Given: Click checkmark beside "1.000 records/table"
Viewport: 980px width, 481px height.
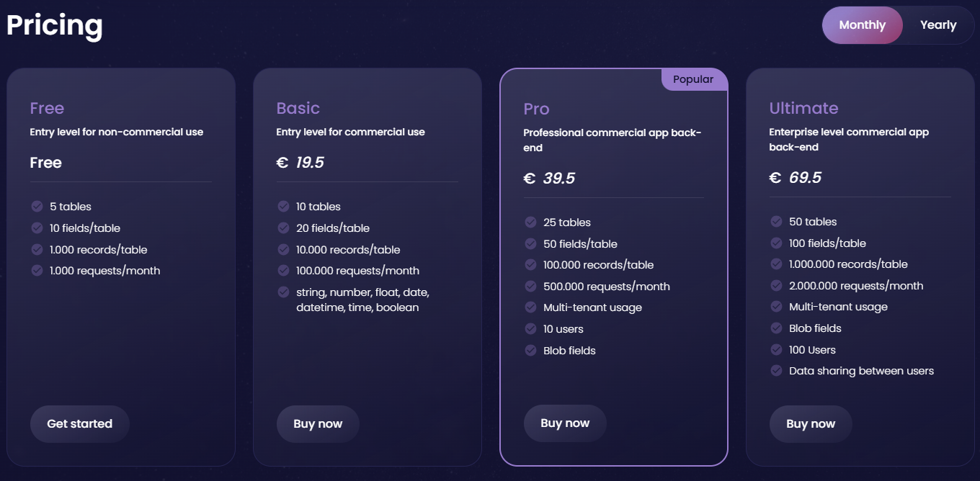Looking at the screenshot, I should tap(37, 250).
